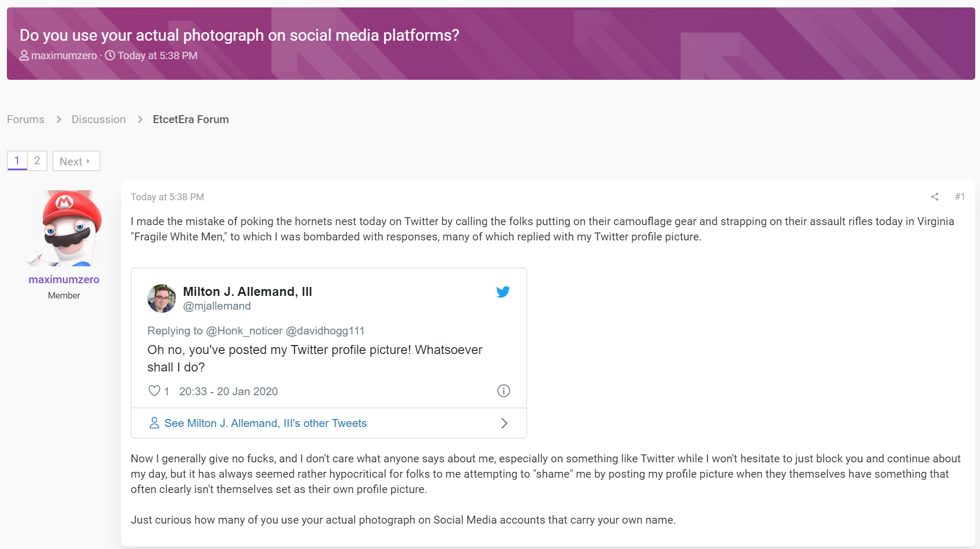The height and width of the screenshot is (549, 980).
Task: Click the header timestamp Today at 5:38 PM
Action: [x=158, y=55]
